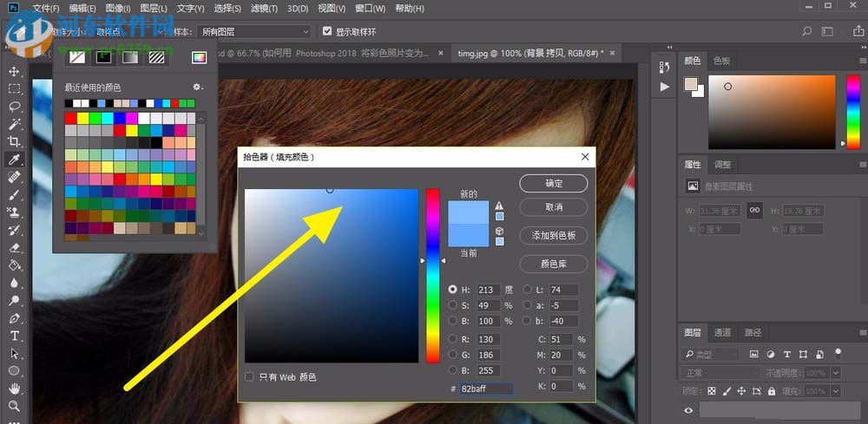Viewport: 868px width, 424px height.
Task: Filter layers by type layers
Action: [786, 355]
